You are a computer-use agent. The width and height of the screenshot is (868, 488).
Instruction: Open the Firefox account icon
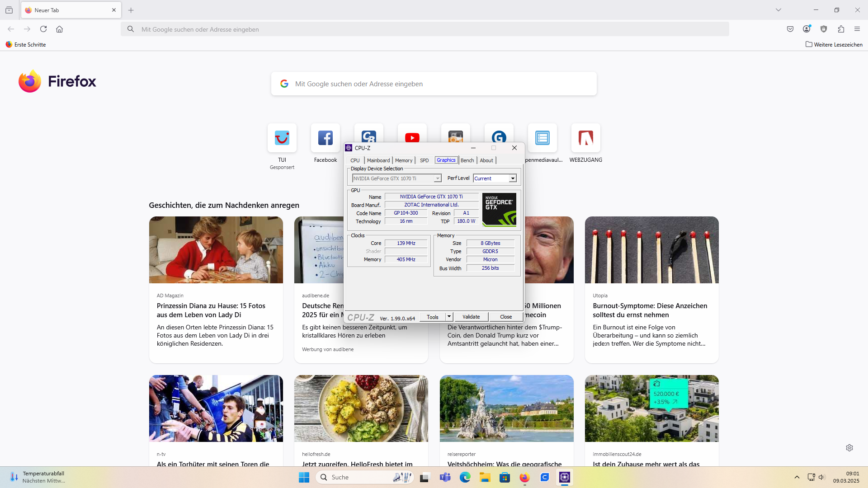coord(807,29)
